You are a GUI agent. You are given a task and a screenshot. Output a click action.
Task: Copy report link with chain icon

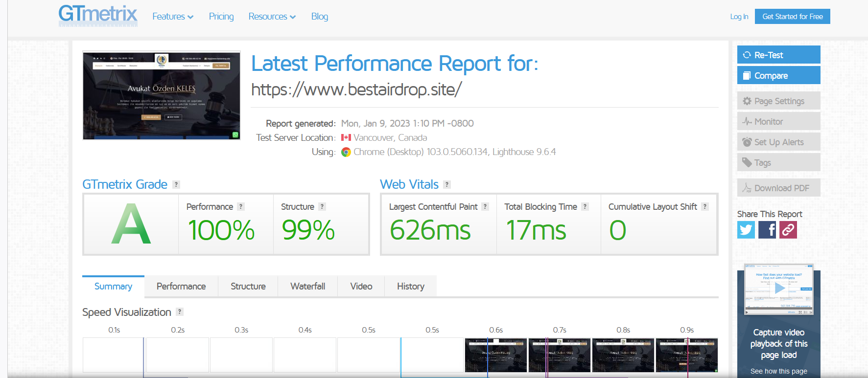(788, 230)
